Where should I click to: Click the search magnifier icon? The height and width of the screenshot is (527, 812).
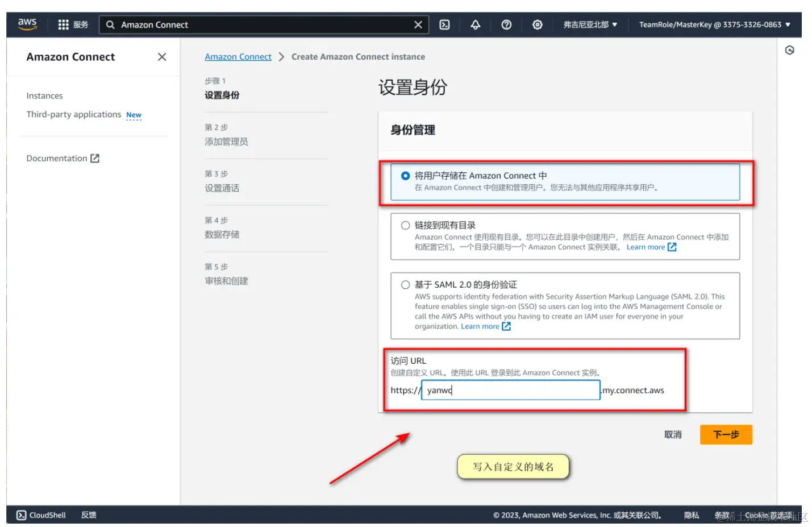(110, 24)
